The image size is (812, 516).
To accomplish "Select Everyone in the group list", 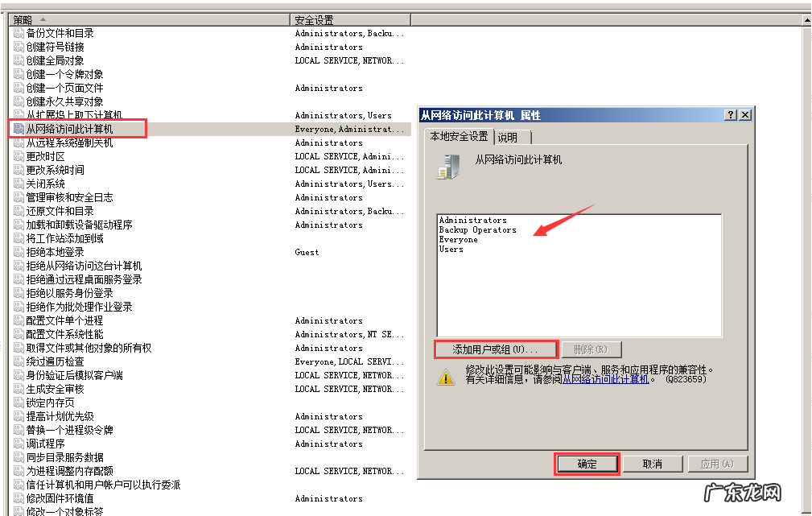I will point(458,239).
